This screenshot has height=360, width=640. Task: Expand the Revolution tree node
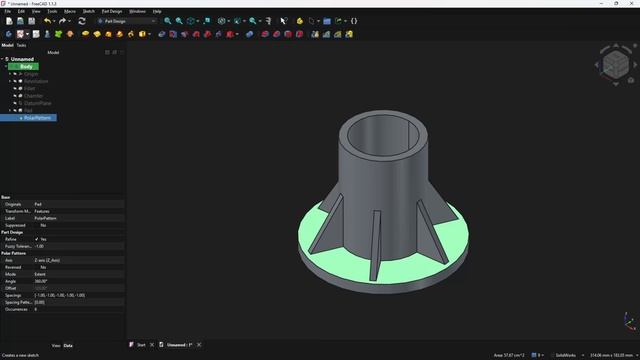pyautogui.click(x=10, y=81)
